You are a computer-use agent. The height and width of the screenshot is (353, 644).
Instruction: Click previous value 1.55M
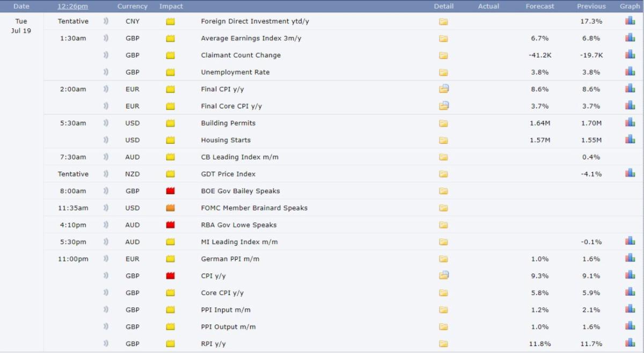click(x=591, y=140)
